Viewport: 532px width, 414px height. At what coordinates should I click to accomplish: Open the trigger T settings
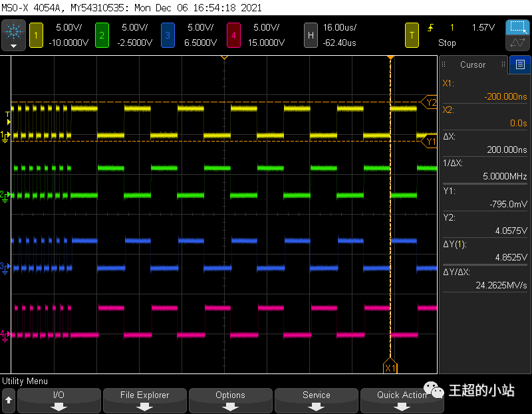[x=412, y=35]
